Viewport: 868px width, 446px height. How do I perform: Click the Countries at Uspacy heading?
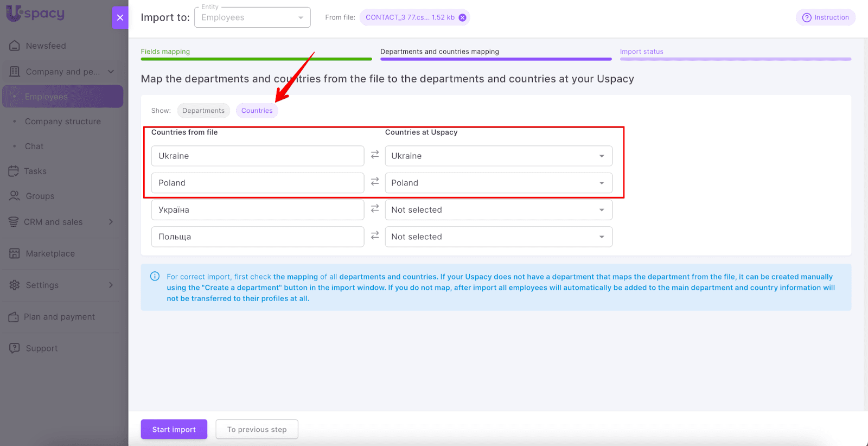point(422,132)
